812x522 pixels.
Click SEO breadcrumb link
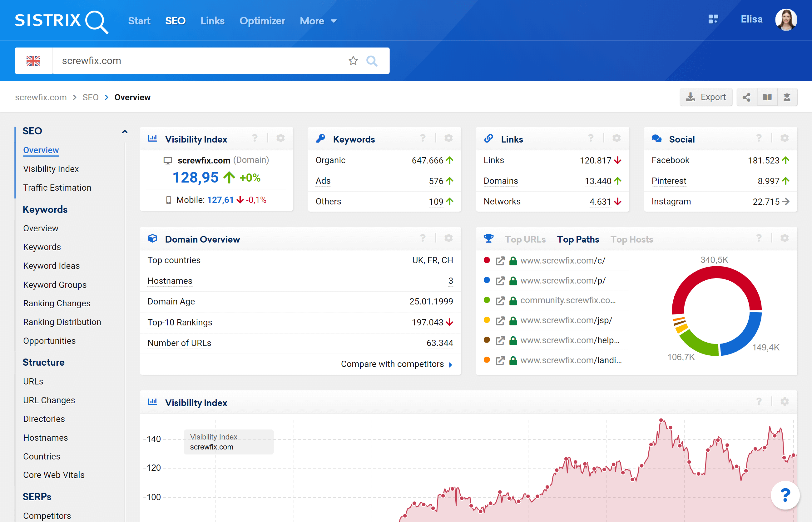pyautogui.click(x=90, y=97)
